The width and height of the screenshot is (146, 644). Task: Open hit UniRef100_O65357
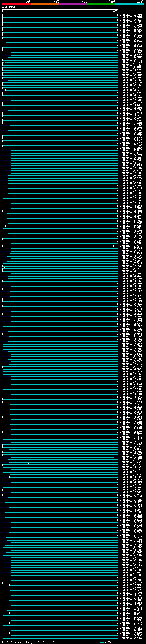tap(131, 80)
